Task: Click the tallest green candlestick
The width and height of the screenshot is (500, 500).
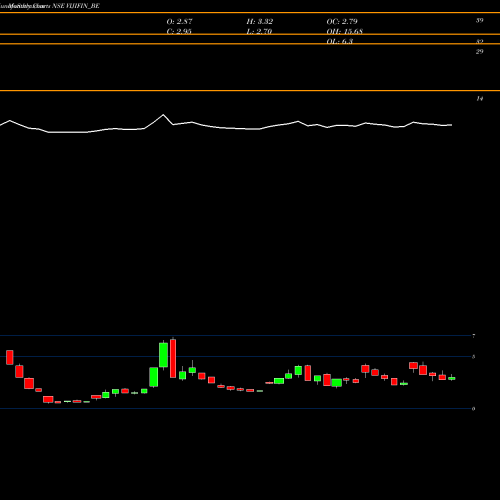Action: 163,355
